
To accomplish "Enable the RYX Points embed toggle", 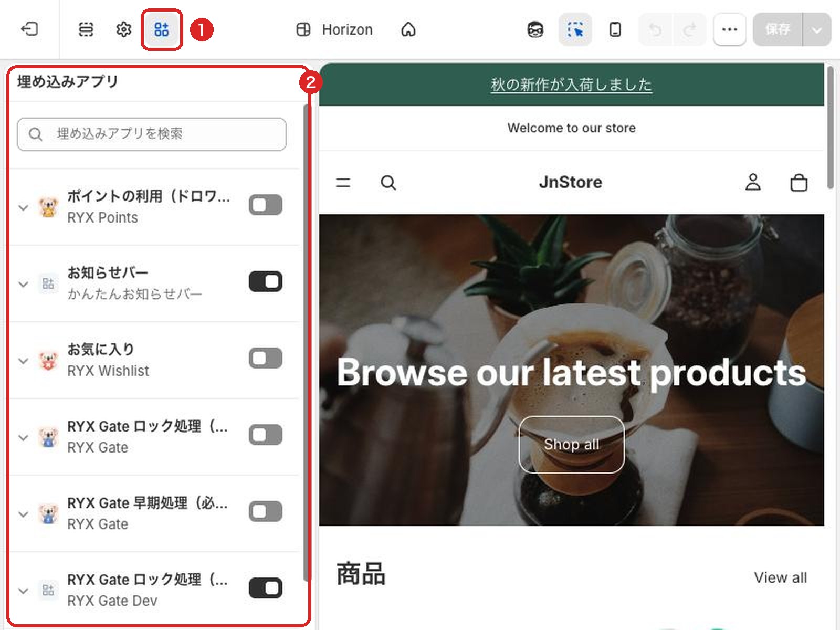I will [x=266, y=205].
